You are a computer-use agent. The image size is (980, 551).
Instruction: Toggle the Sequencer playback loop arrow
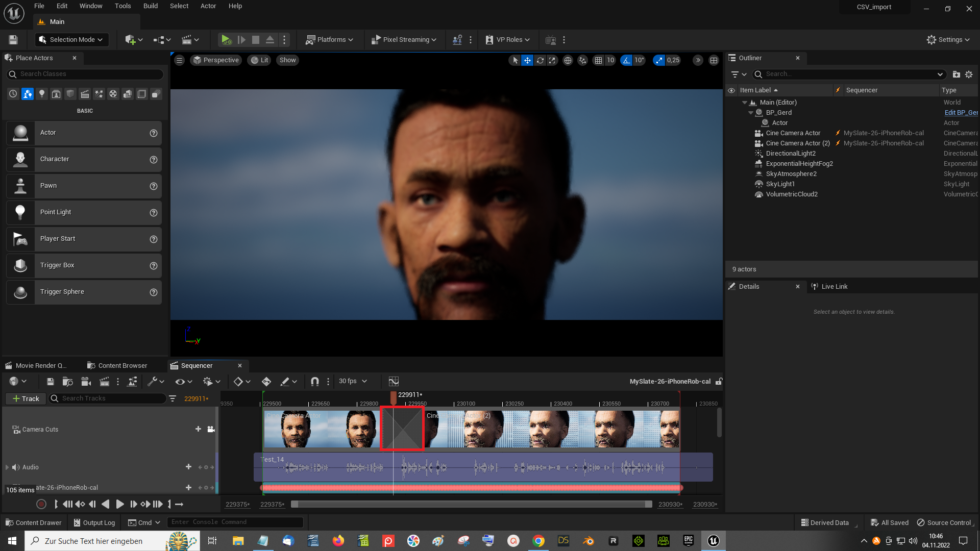179,505
